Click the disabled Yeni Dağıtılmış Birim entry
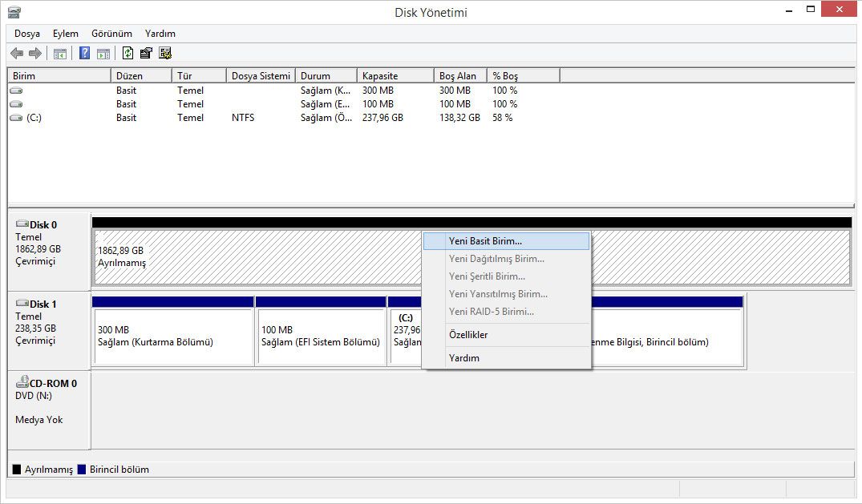 506,259
